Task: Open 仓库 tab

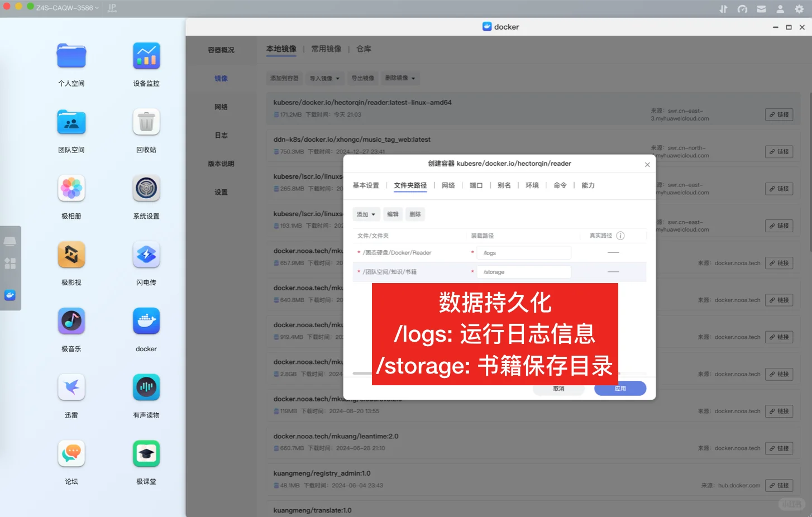Action: (364, 49)
